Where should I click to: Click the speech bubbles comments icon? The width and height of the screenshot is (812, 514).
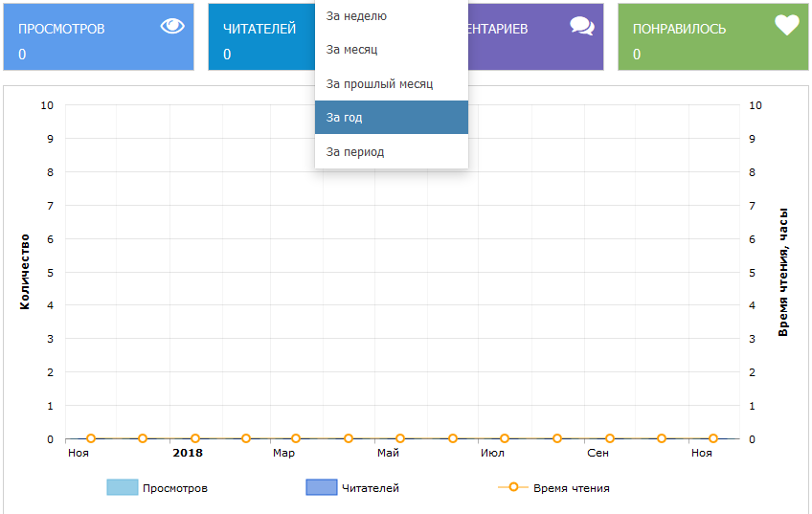[582, 27]
